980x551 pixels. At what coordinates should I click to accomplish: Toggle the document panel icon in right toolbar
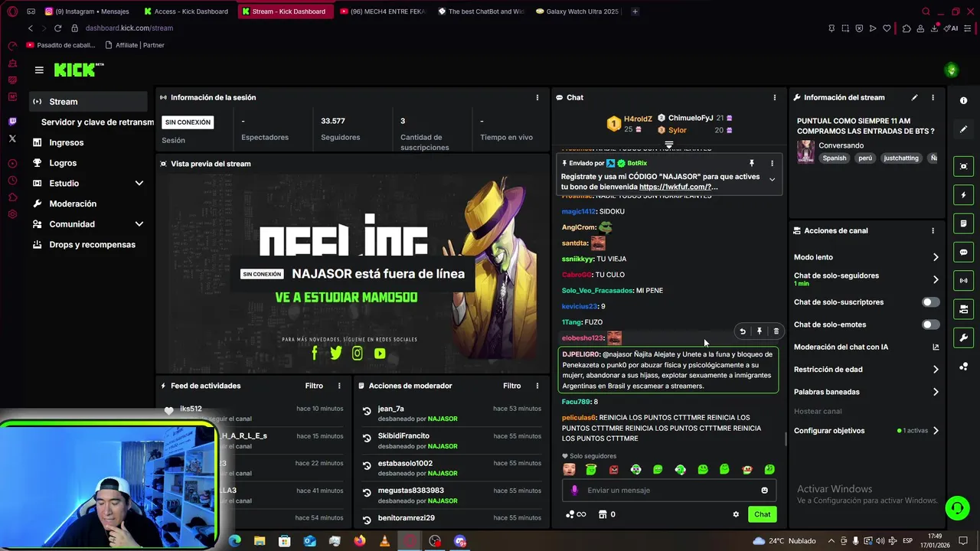(963, 223)
